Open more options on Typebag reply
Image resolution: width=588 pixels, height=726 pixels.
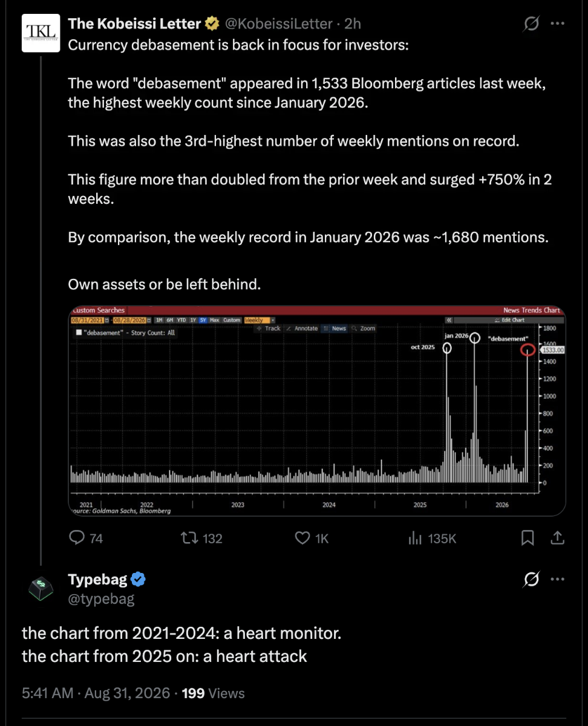[x=557, y=580]
